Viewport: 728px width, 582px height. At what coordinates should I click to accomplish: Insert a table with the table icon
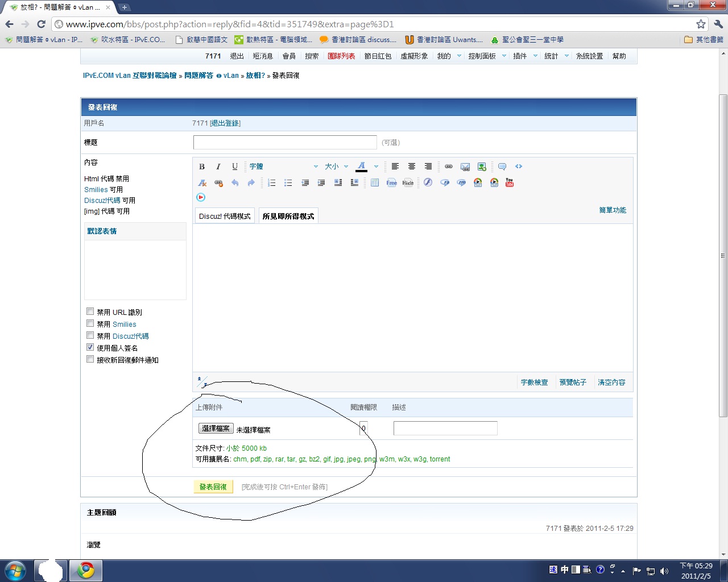coord(375,182)
